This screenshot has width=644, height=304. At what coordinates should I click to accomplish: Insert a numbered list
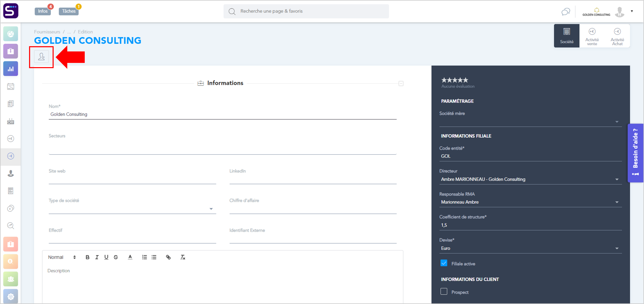point(144,257)
